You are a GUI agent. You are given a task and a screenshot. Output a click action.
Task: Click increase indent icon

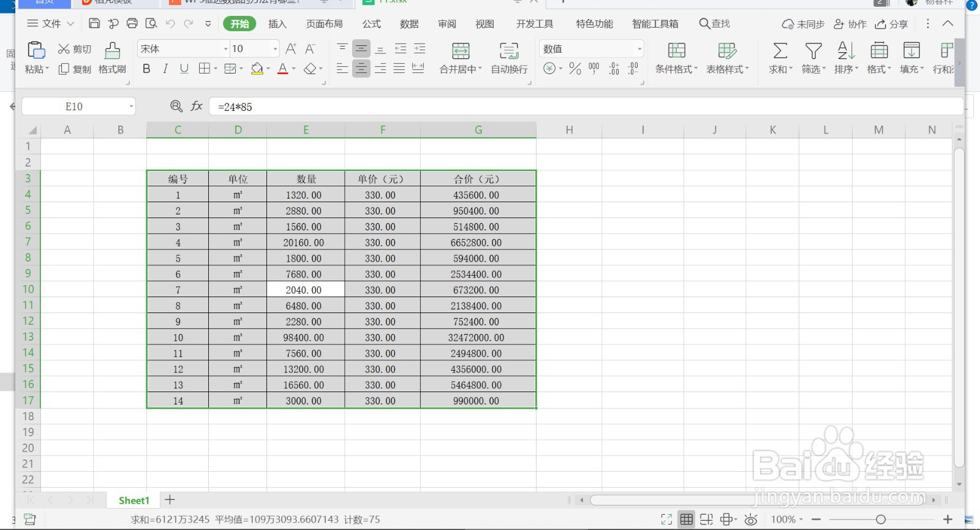pos(420,48)
